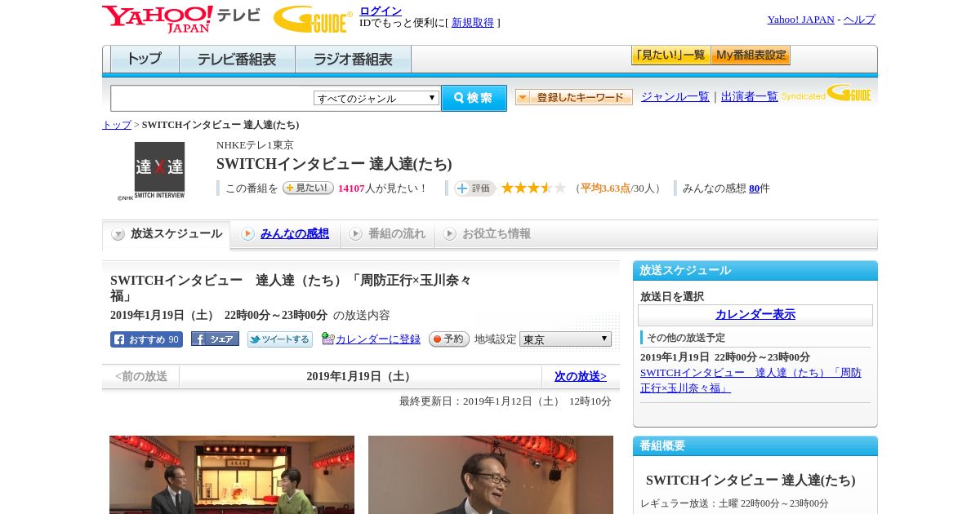The width and height of the screenshot is (980, 514).
Task: Open the 出演者一覧 link
Action: coord(750,96)
